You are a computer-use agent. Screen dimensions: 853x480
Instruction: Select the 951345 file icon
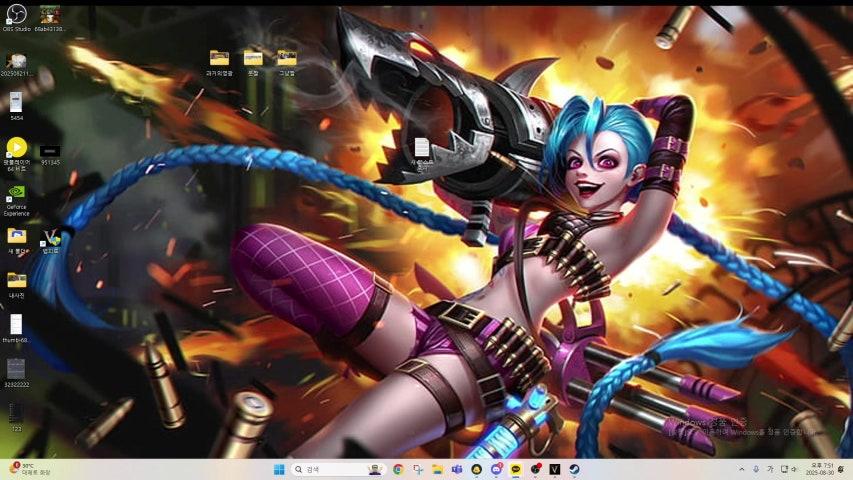(50, 155)
